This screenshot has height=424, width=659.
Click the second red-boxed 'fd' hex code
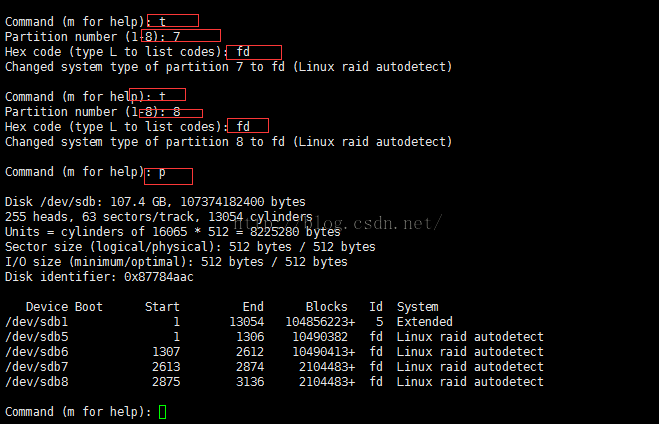pos(248,126)
